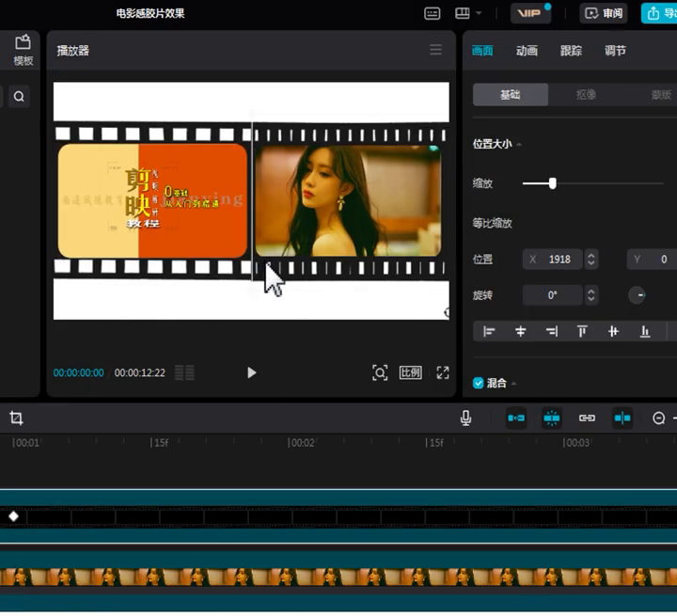
Task: Switch to the 跟踪 tab
Action: pos(571,51)
